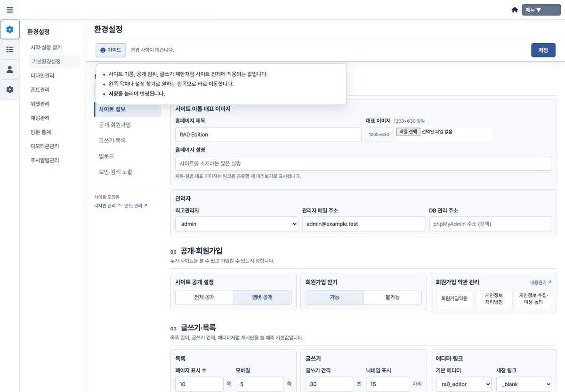This screenshot has width=565, height=392.
Task: Set 회원가입 받기 to 불가능
Action: 393,297
